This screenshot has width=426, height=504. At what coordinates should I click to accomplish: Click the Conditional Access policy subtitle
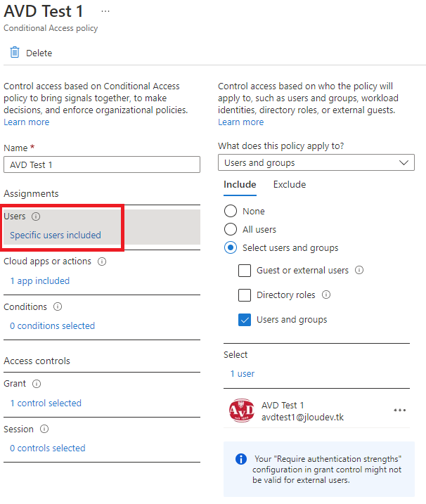tap(51, 28)
